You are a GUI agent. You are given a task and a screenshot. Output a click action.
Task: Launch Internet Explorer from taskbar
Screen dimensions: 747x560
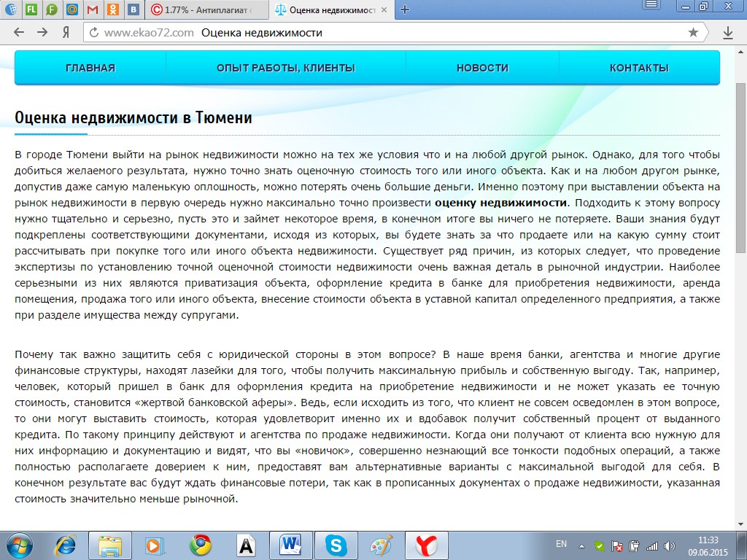click(x=66, y=545)
